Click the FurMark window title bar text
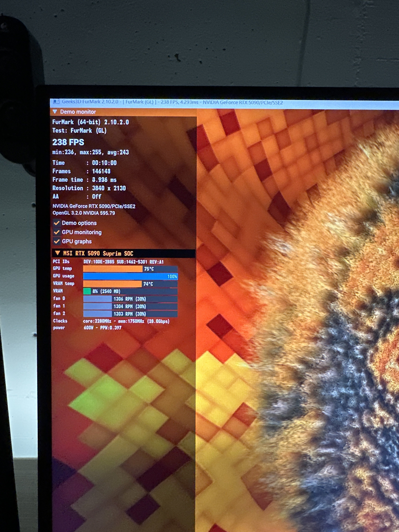This screenshot has width=399, height=532. (172, 102)
